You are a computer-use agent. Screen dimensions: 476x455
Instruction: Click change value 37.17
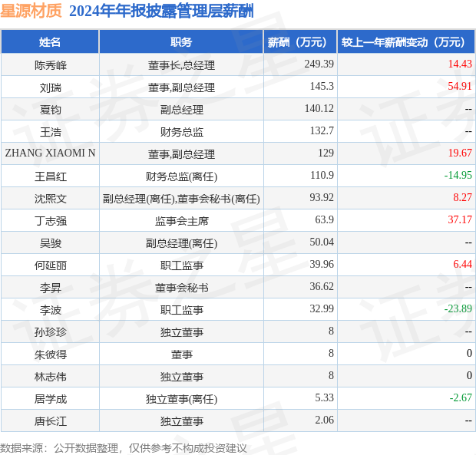[x=460, y=219]
